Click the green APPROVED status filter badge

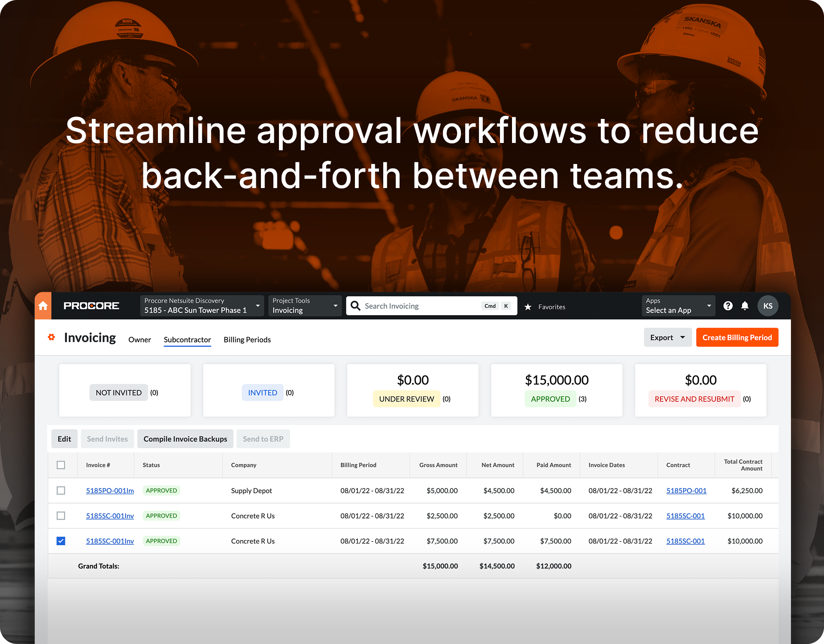(550, 399)
